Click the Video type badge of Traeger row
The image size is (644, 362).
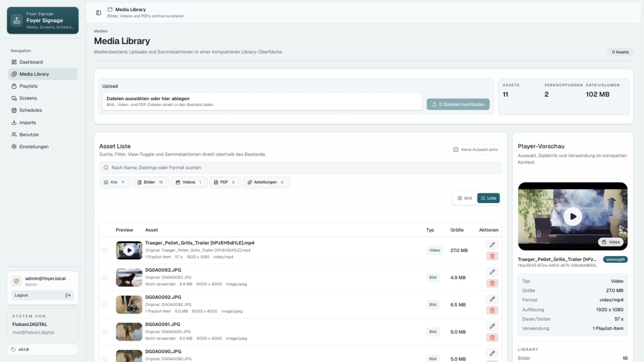pos(434,250)
